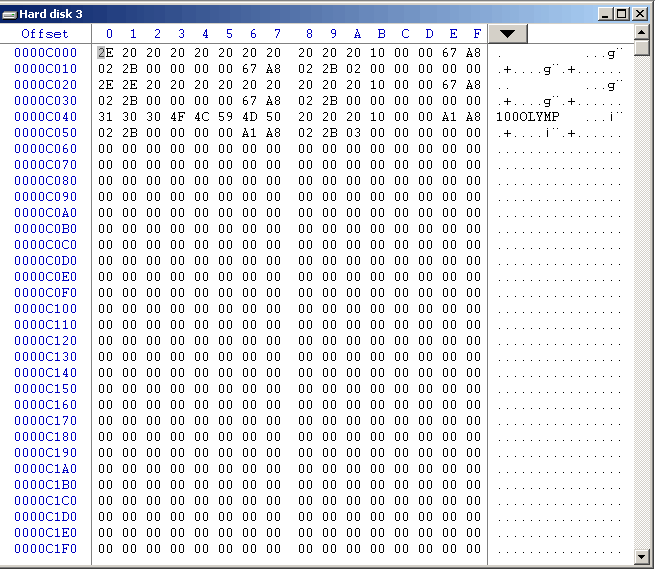The width and height of the screenshot is (655, 570).
Task: Click offset label 0000C150
Action: [x=46, y=389]
